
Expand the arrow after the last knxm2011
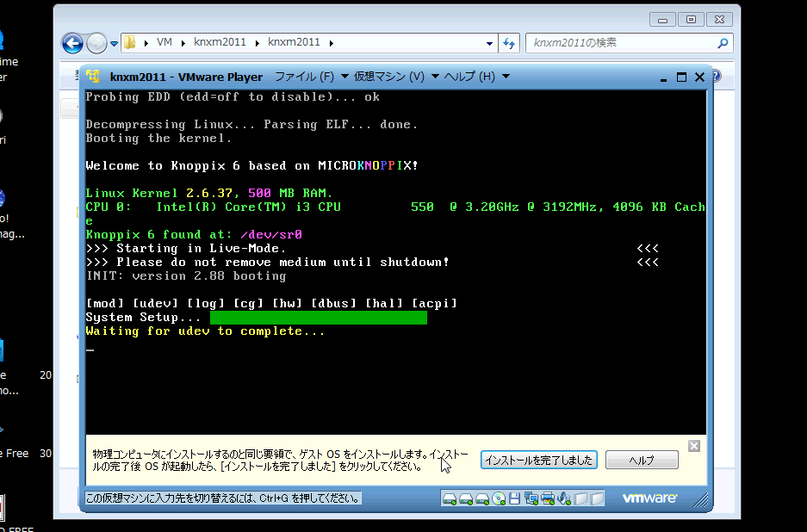[x=332, y=43]
